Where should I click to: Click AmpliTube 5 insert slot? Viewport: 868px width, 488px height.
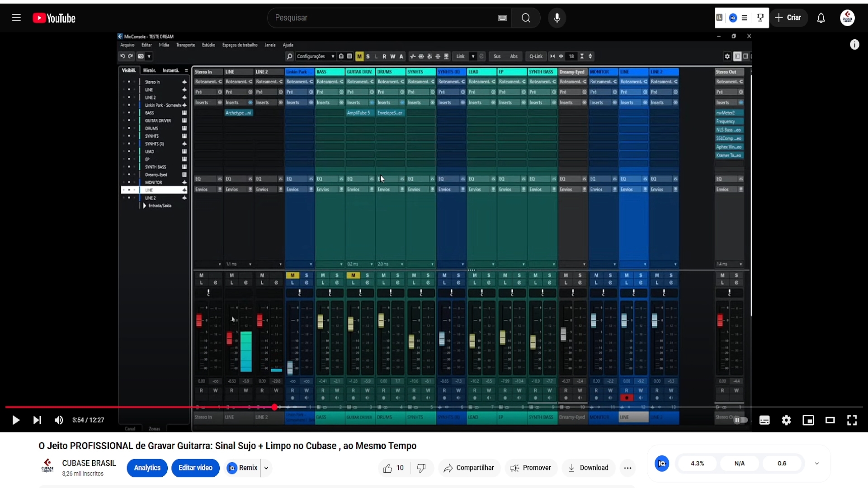point(360,113)
